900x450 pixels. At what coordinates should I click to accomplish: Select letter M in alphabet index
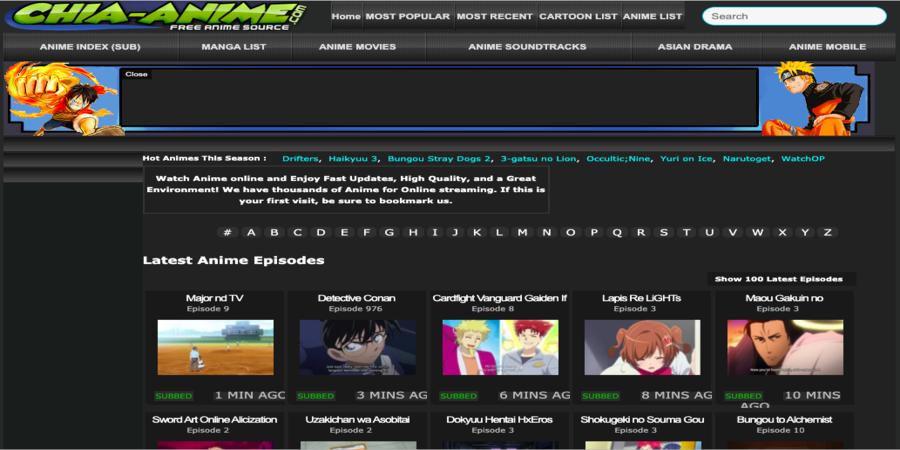click(x=522, y=232)
